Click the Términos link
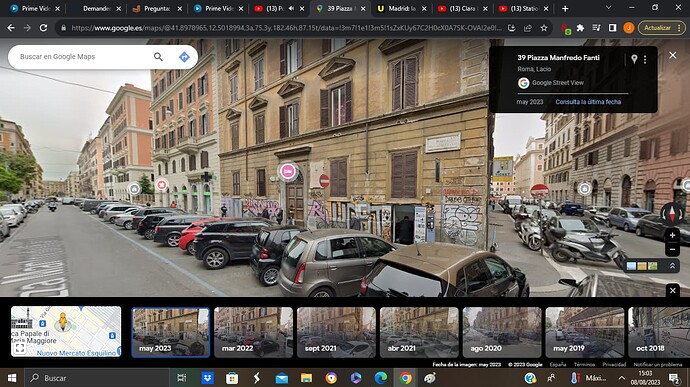Image resolution: width=690 pixels, height=387 pixels. coord(584,365)
